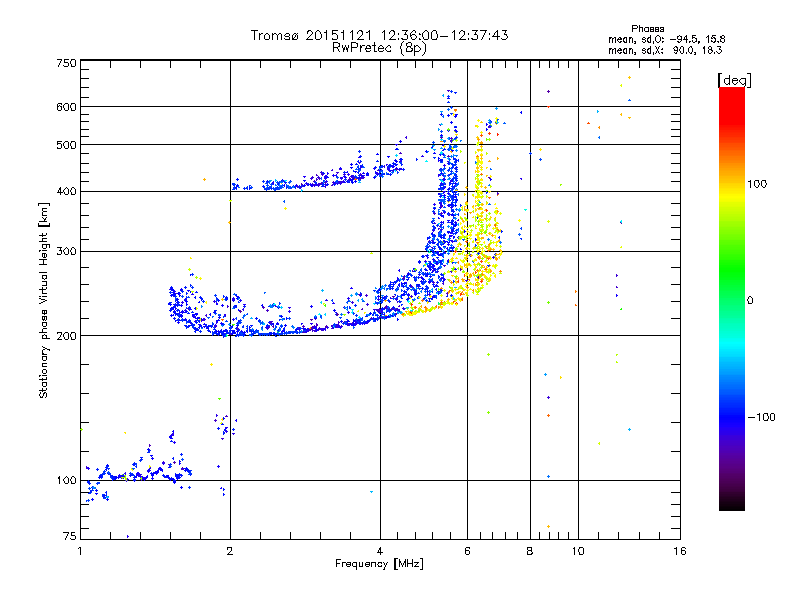The height and width of the screenshot is (600, 800).
Task: Click the x-axis tick label '8'
Action: pyautogui.click(x=530, y=551)
